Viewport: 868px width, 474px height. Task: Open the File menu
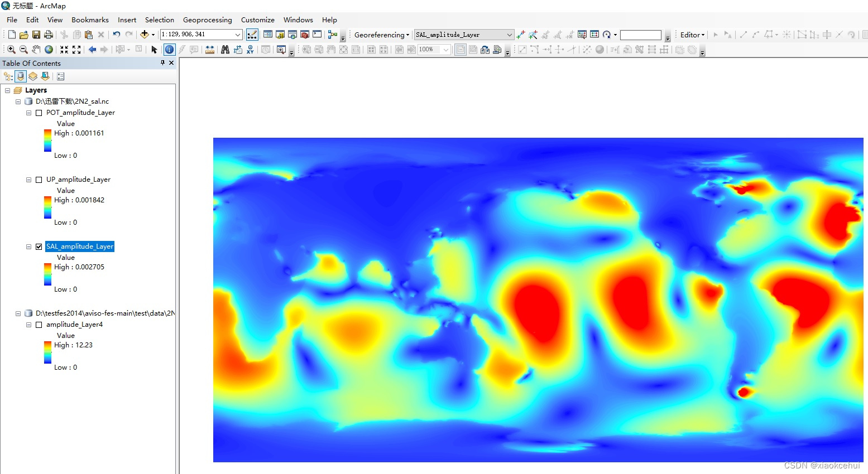tap(12, 20)
